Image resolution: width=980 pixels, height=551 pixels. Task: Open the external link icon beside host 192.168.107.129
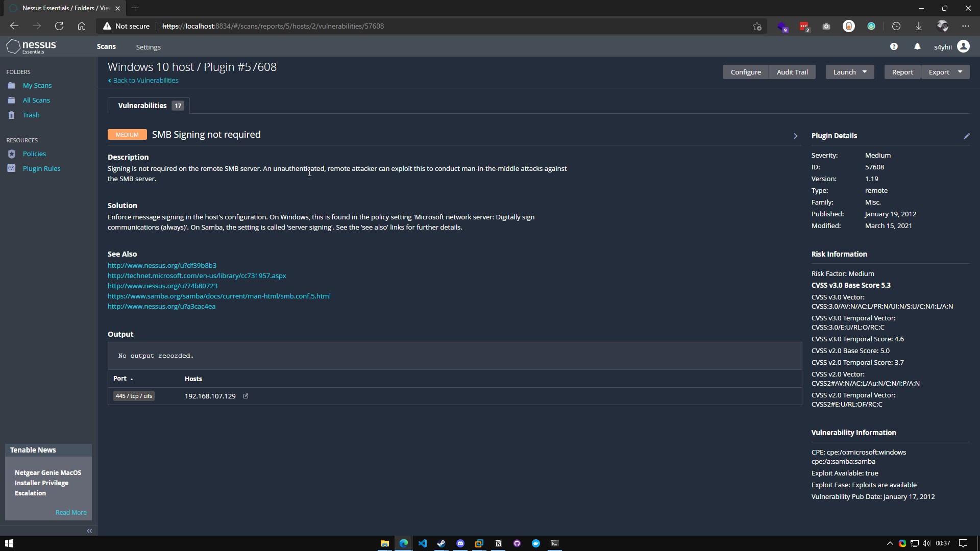click(x=246, y=396)
